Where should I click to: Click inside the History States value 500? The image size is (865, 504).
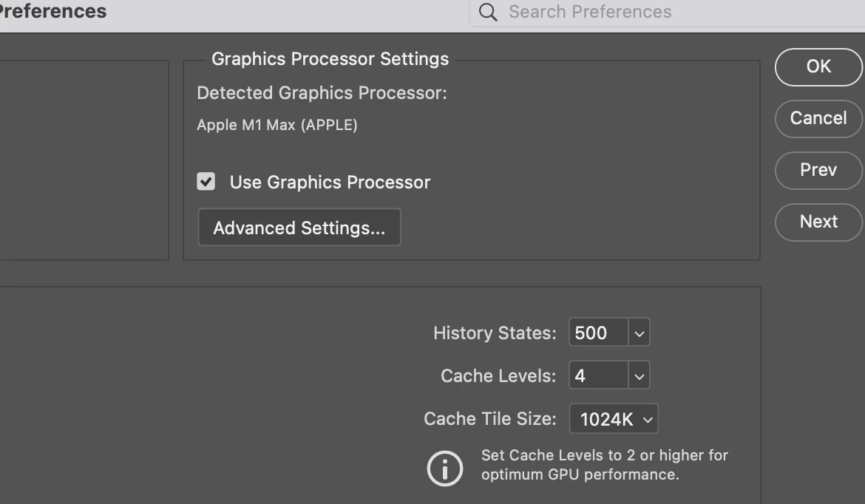[x=598, y=333]
